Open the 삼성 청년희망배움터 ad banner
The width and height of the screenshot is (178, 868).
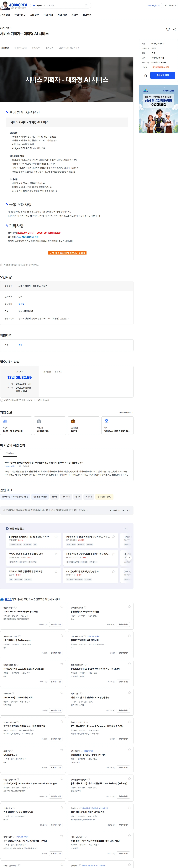tap(158, 109)
